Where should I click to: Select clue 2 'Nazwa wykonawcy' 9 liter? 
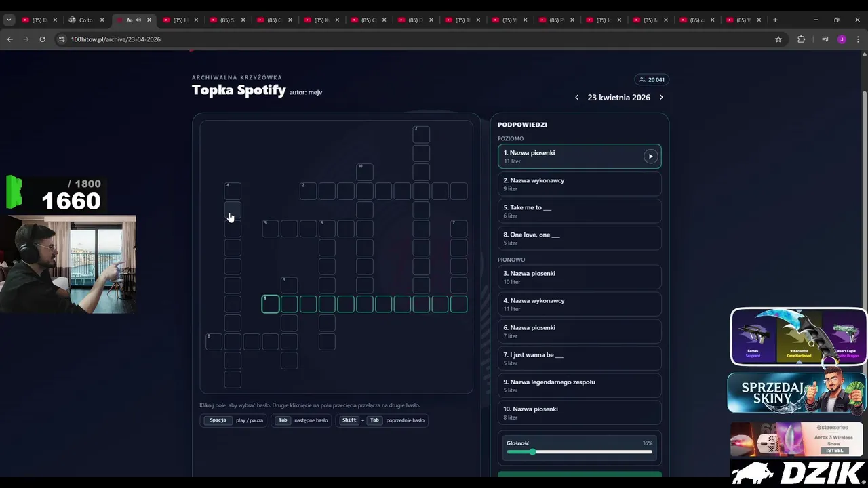[579, 184]
